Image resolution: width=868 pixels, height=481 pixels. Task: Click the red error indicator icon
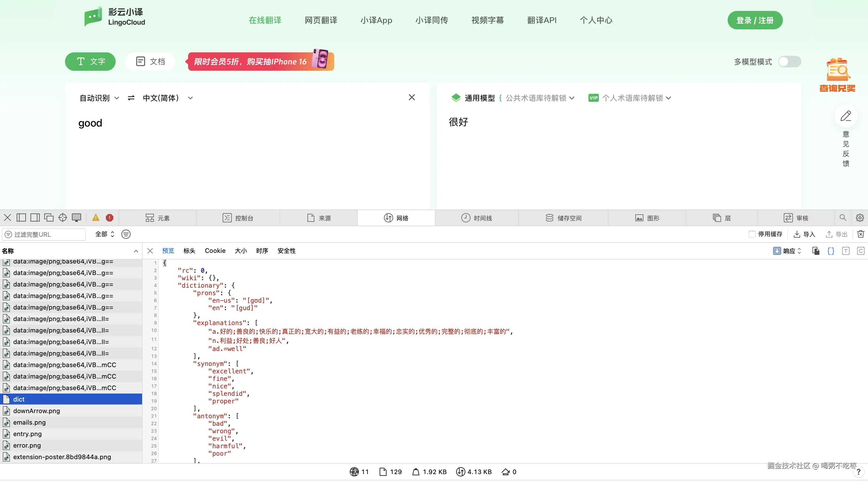(110, 218)
